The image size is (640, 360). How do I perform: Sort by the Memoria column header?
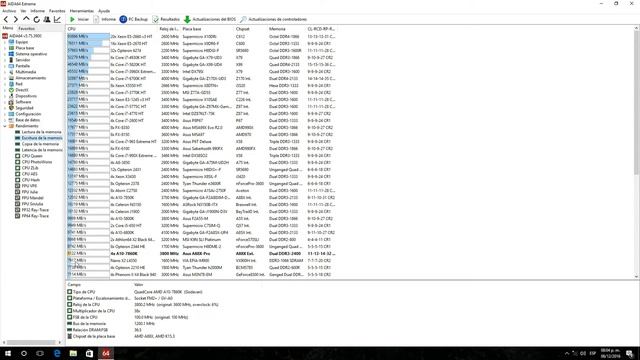coord(287,29)
